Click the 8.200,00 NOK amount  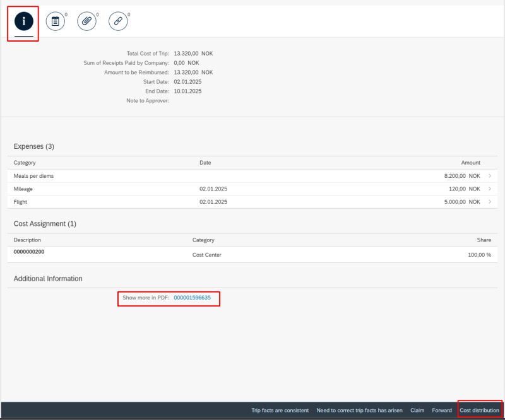[x=462, y=176]
